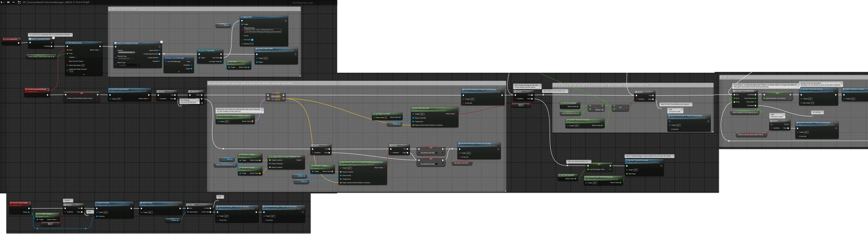Expand hidden pins on Break LyraVerbMessage

[179, 71]
